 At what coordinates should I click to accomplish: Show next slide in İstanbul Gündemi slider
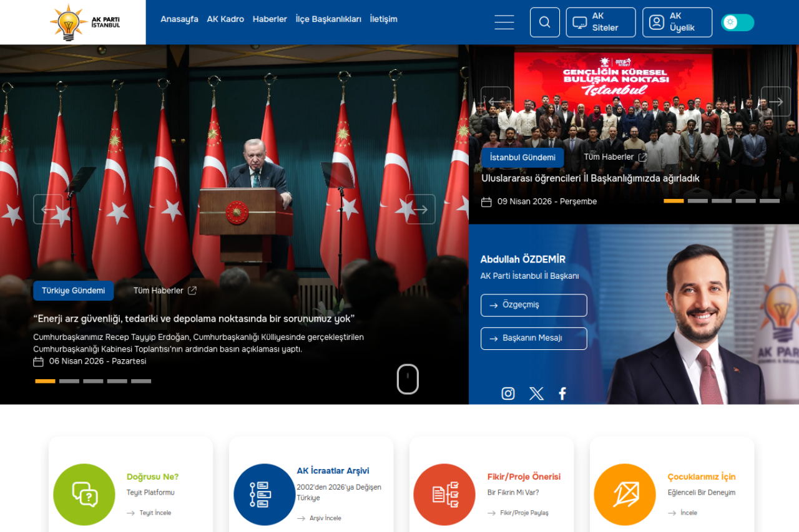776,102
